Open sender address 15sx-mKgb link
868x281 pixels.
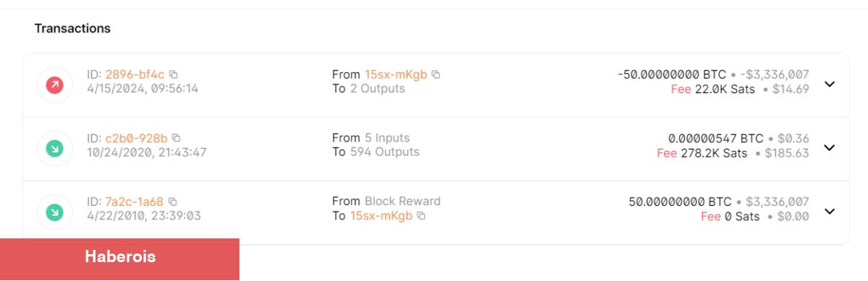click(396, 74)
